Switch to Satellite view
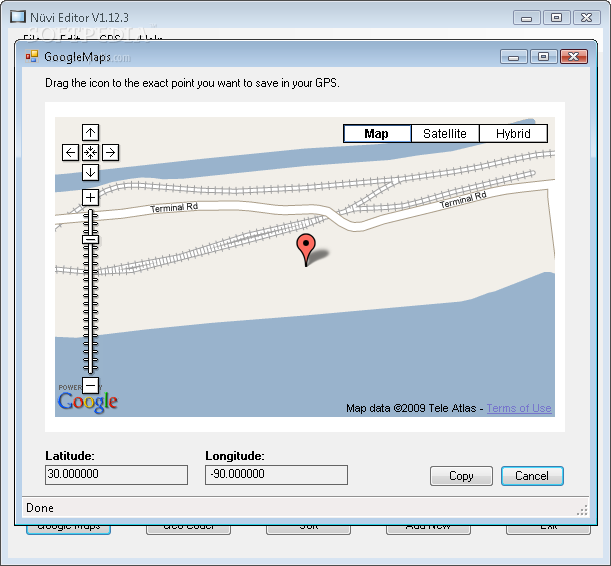Image resolution: width=611 pixels, height=566 pixels. (x=445, y=134)
